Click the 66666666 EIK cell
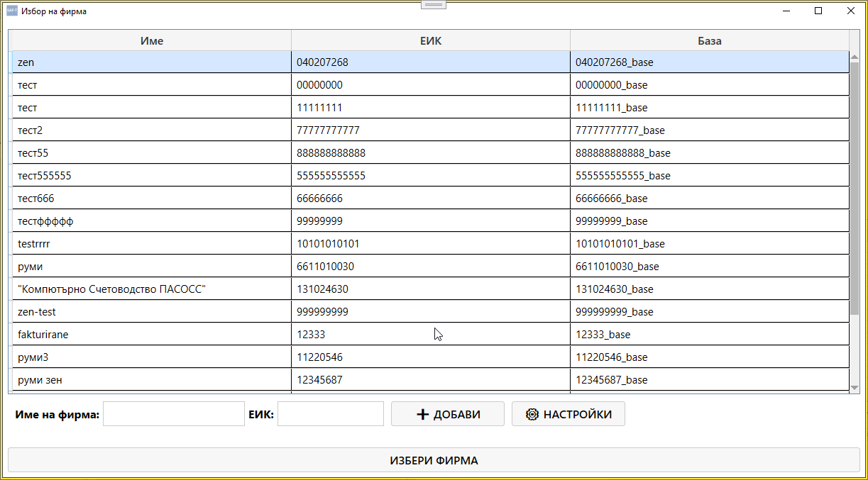Image resolution: width=868 pixels, height=480 pixels. 431,199
